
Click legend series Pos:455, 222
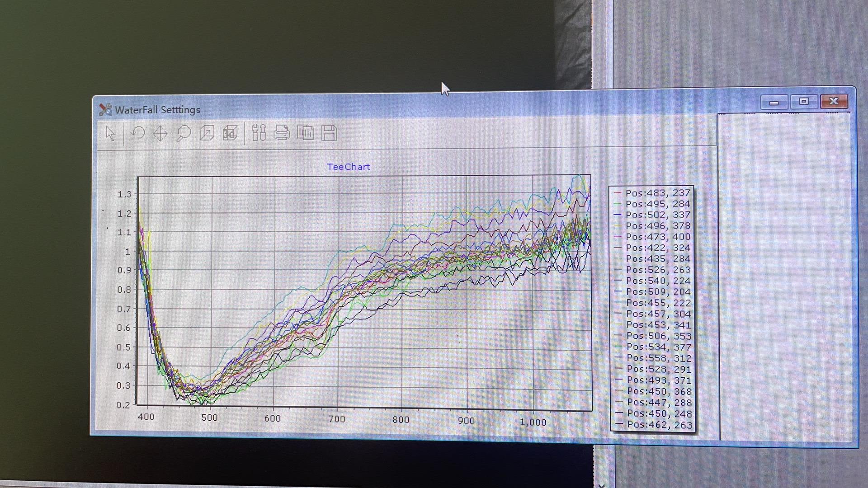point(658,303)
